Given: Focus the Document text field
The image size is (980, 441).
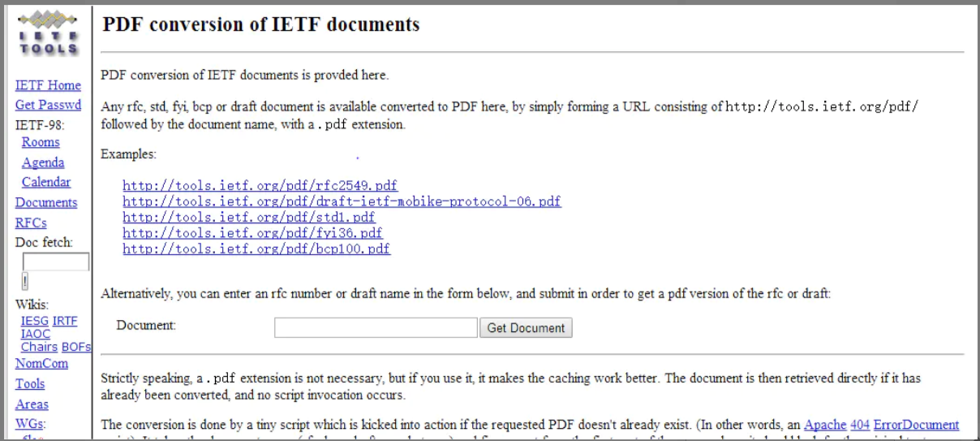Looking at the screenshot, I should click(376, 327).
